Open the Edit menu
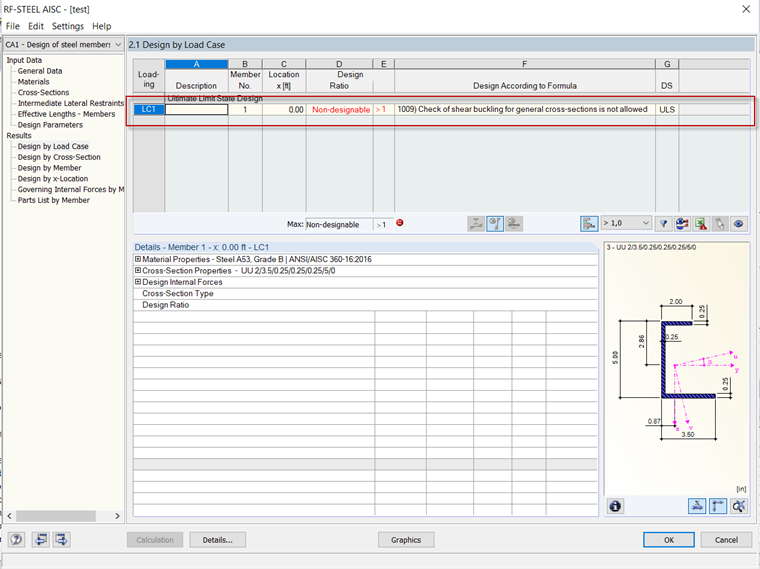Screen dimensions: 760x569 (36, 26)
